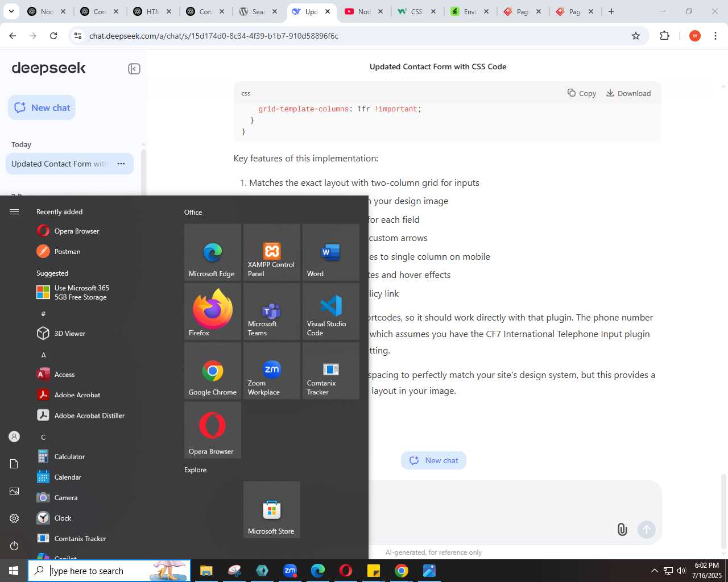Launch the Firefox tile
Viewport: 728px width, 582px height.
tap(213, 311)
